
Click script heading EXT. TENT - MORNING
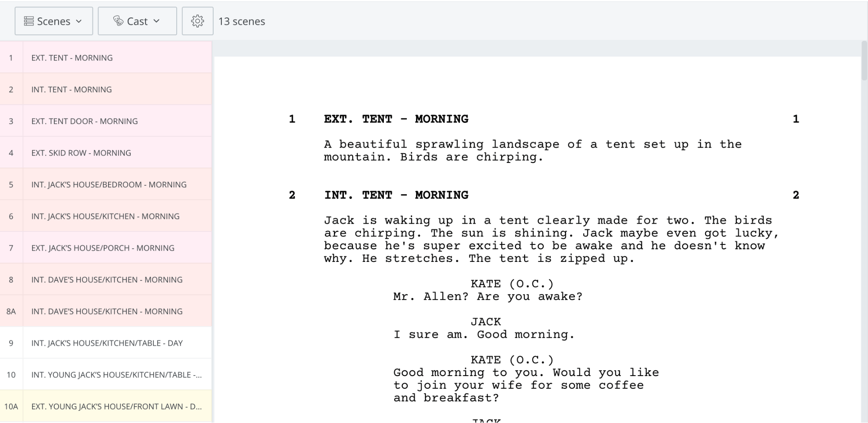396,119
